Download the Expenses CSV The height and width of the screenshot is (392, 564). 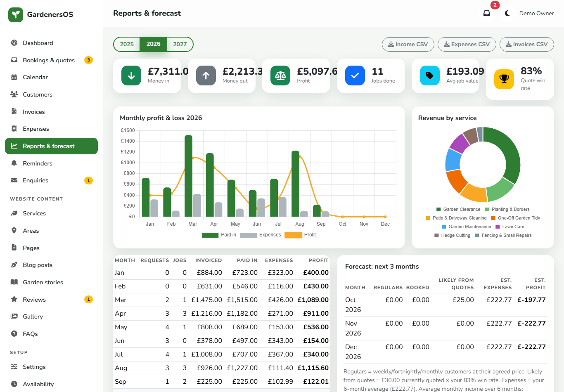click(467, 44)
